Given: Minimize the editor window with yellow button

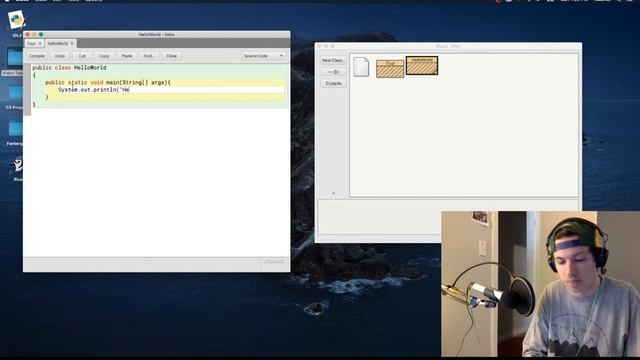Looking at the screenshot, I should coord(34,35).
